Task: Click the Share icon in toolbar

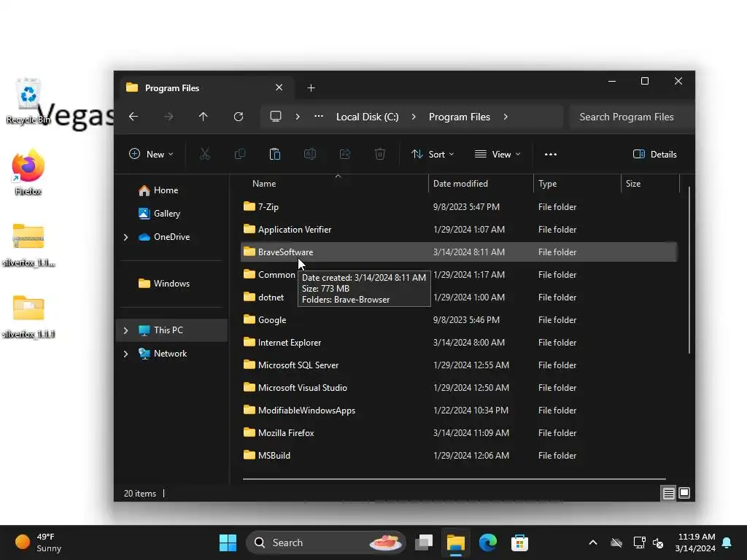Action: click(x=345, y=154)
